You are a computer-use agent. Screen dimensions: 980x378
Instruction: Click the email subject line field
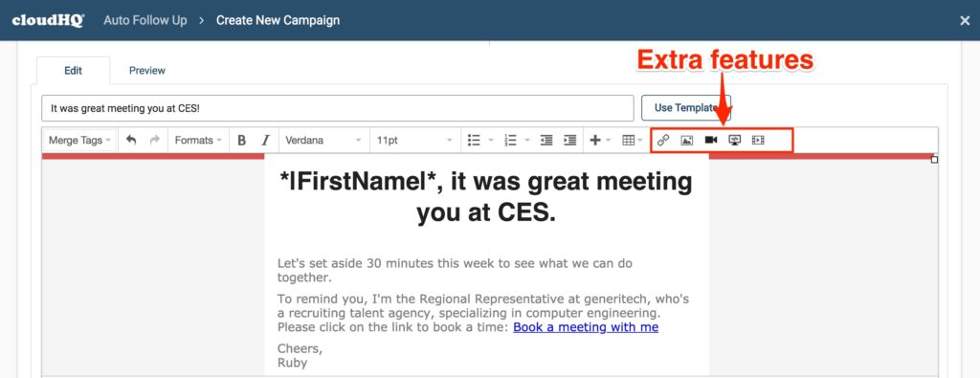tap(338, 108)
